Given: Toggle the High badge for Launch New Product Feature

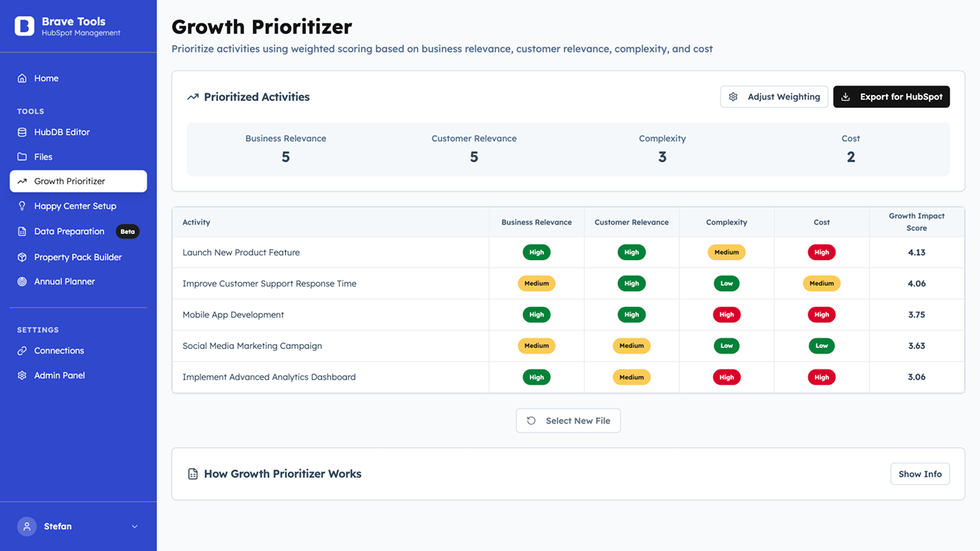Looking at the screenshot, I should (536, 252).
